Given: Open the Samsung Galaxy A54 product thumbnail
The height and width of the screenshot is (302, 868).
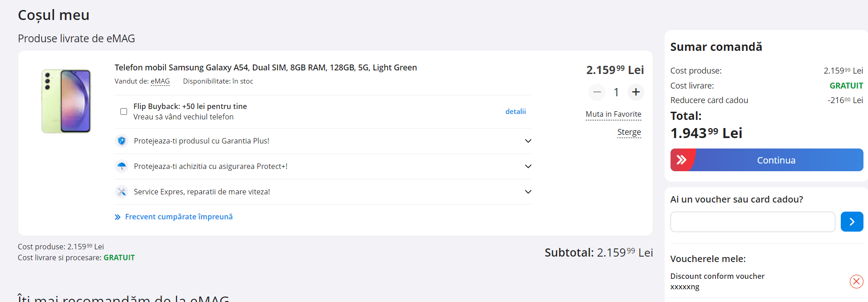Looking at the screenshot, I should tap(66, 101).
